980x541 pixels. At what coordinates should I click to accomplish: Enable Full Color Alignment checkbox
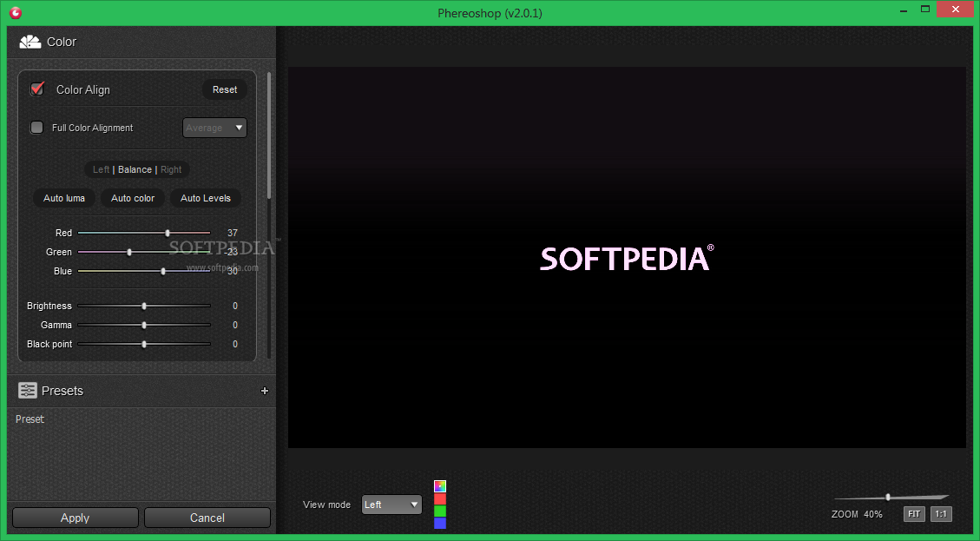[36, 128]
